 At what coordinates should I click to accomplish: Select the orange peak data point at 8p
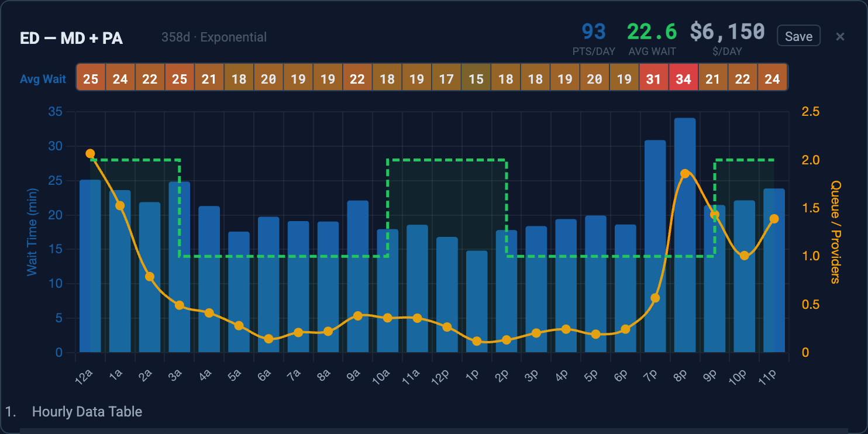point(685,174)
